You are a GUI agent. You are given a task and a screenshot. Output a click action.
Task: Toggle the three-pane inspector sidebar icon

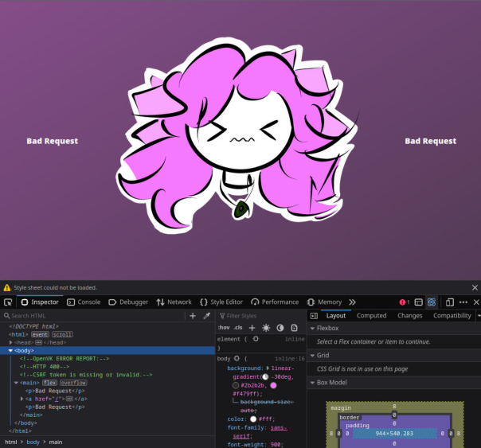pos(314,316)
